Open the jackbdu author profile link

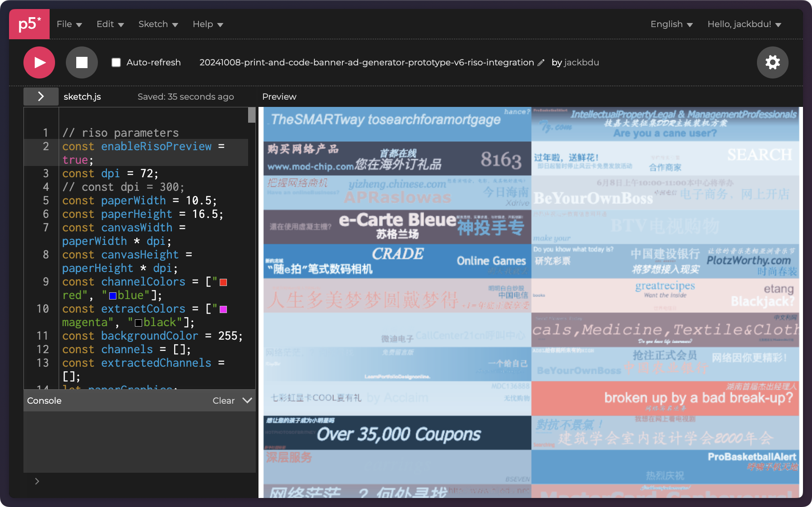[x=581, y=63]
